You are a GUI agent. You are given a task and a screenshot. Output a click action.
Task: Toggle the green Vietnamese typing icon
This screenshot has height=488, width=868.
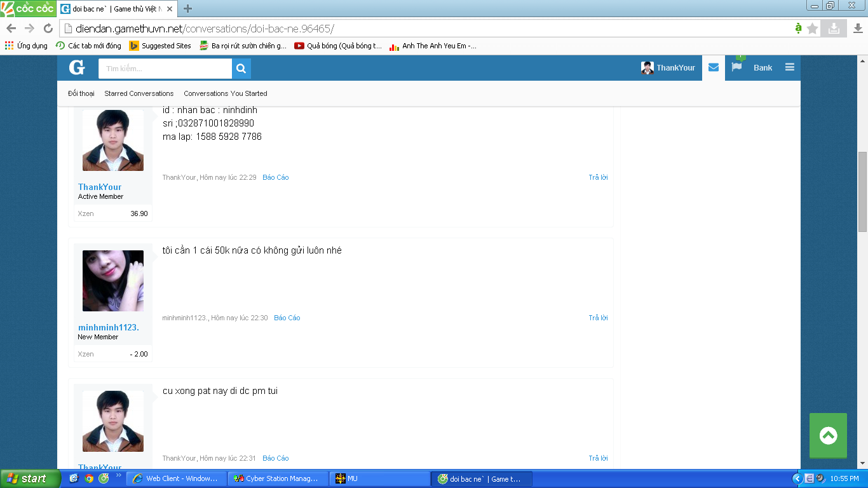798,28
